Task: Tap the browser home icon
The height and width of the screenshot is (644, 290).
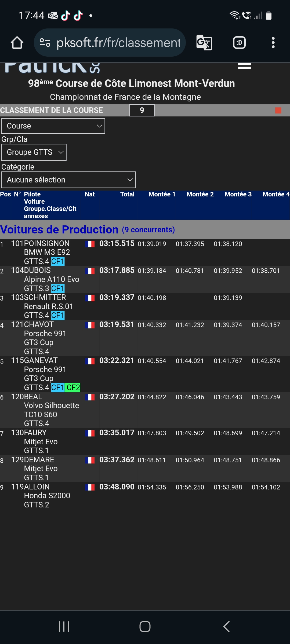Action: point(17,43)
